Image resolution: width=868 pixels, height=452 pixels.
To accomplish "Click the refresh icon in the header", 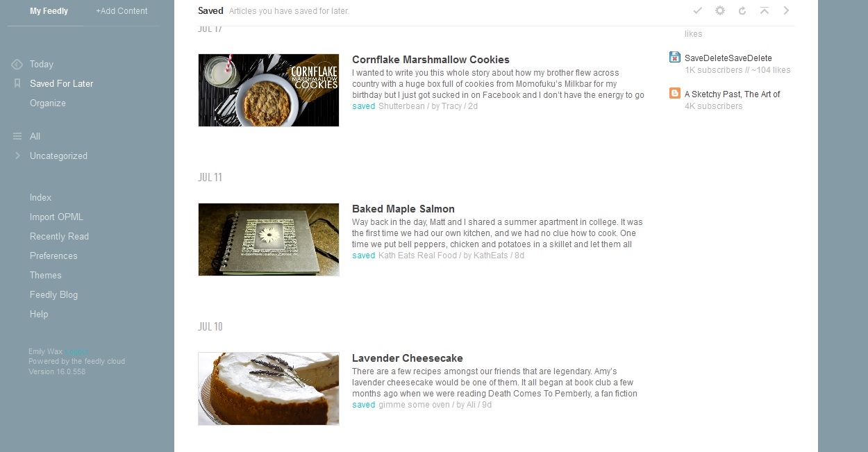I will (x=742, y=10).
